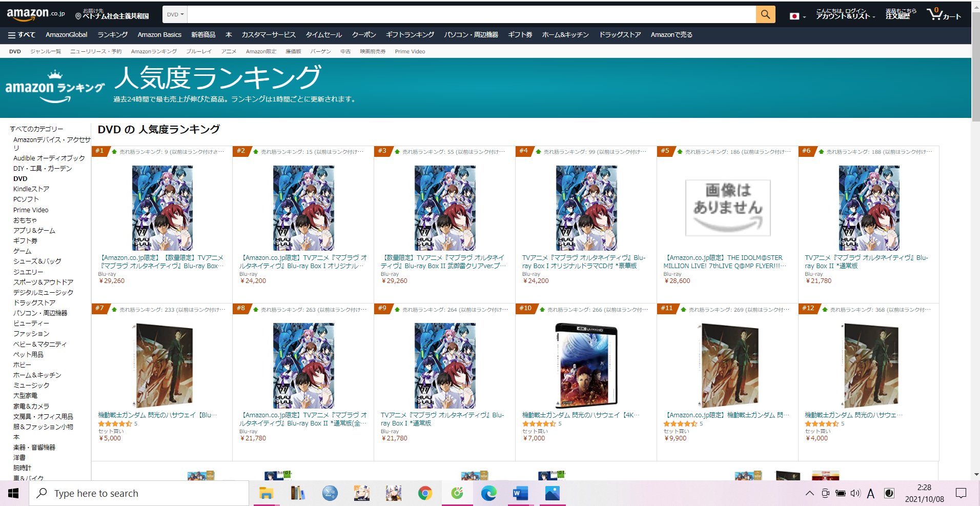Viewport: 980px width, 506px height.
Task: Open the #11 Amazon.co.jp限定 Gundam title
Action: [x=726, y=415]
